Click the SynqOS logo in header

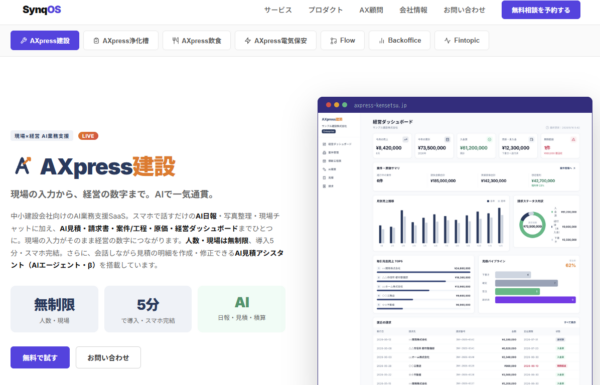tap(42, 10)
